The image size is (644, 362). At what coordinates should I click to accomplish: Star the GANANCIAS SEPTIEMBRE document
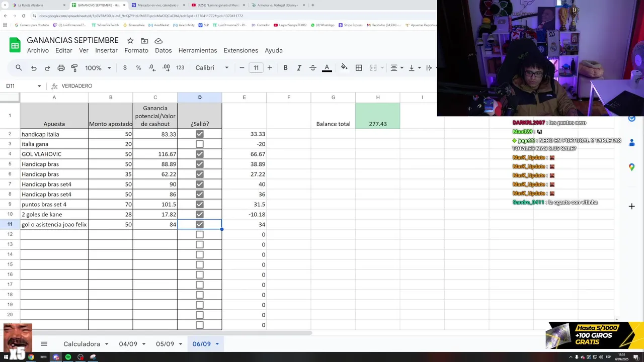[x=130, y=41]
